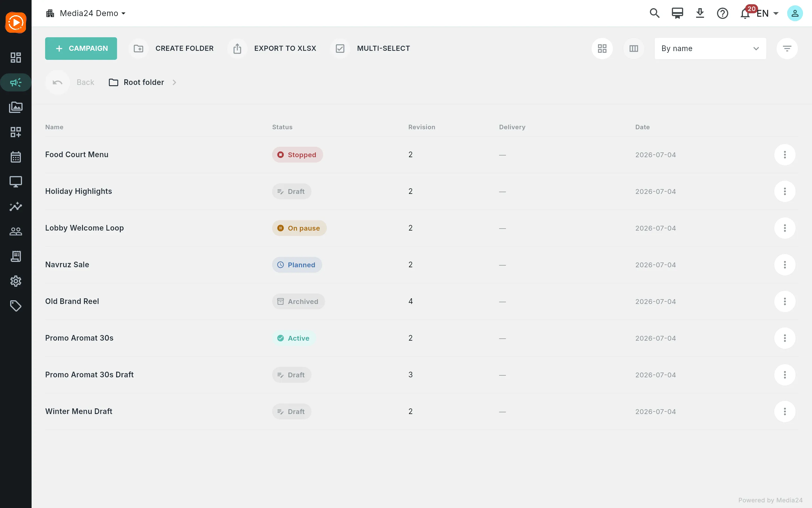
Task: Open the EN language dropdown
Action: [x=768, y=14]
